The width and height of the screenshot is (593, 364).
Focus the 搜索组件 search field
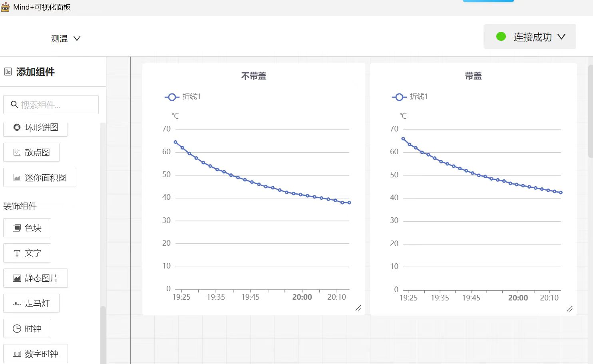(x=51, y=105)
